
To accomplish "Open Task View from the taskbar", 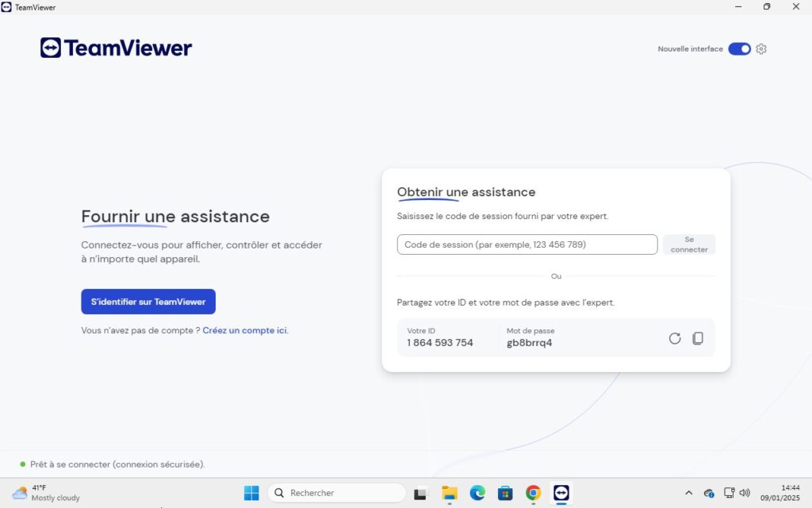I will pyautogui.click(x=420, y=494).
